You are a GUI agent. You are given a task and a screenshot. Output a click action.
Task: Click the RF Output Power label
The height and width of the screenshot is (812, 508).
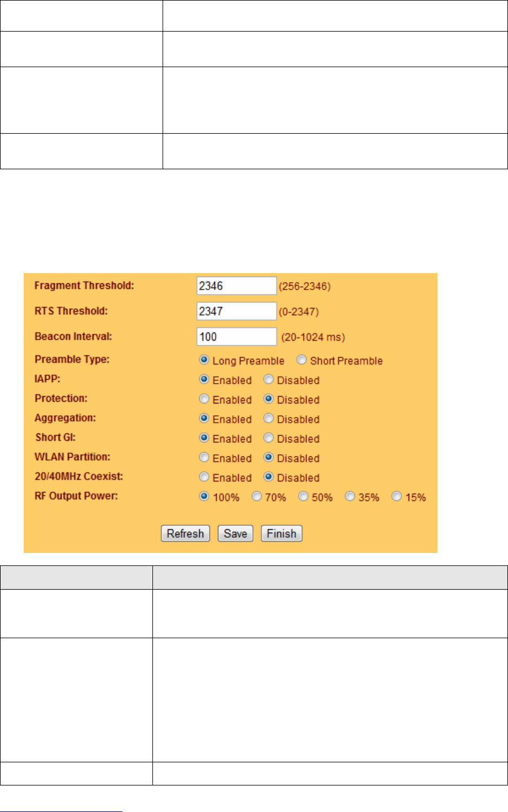click(x=76, y=496)
